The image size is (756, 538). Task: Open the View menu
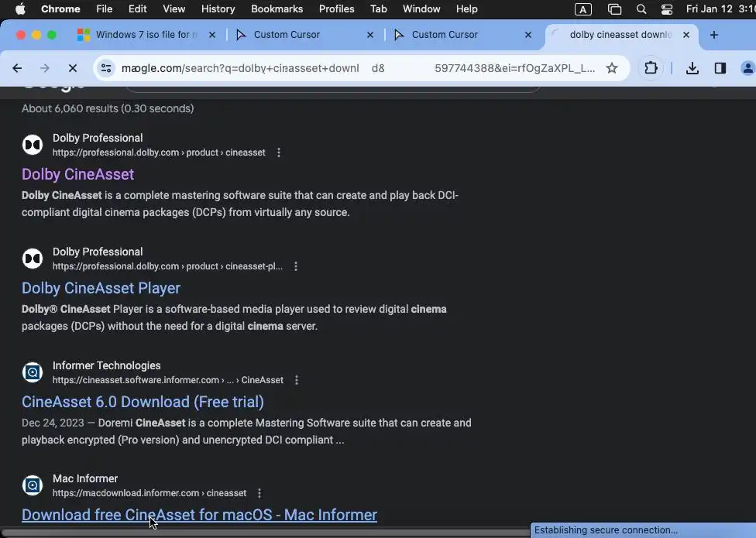click(174, 9)
